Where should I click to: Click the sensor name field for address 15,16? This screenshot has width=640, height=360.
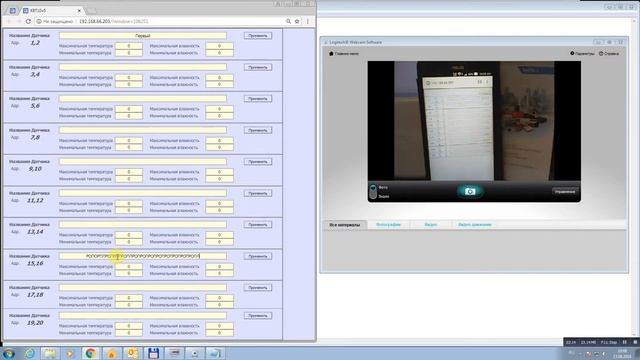[x=143, y=256]
